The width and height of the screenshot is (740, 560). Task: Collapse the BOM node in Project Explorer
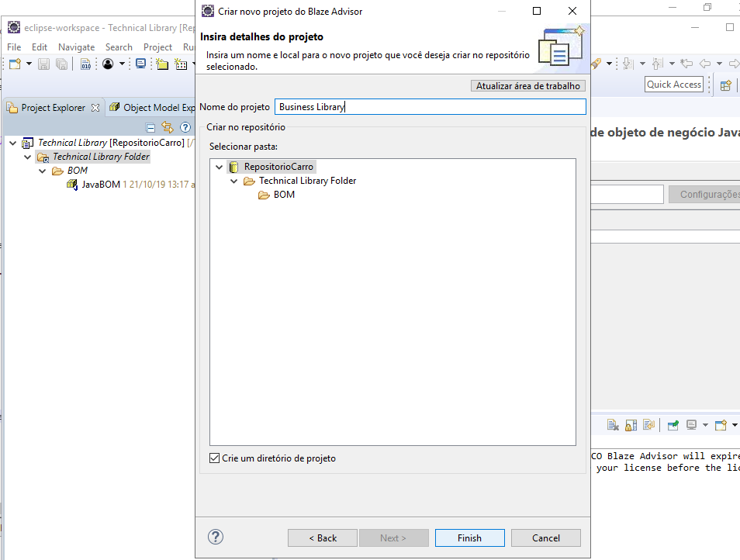(x=43, y=171)
